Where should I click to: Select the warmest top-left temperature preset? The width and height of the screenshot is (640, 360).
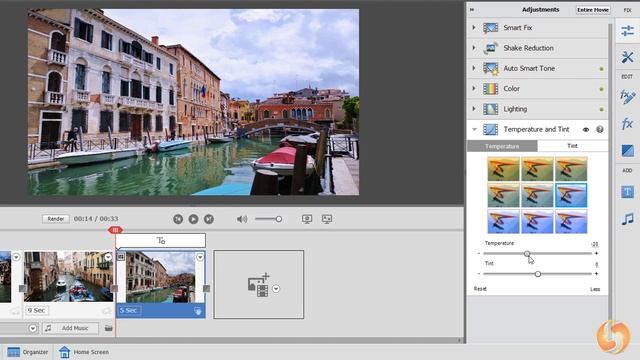pyautogui.click(x=503, y=169)
